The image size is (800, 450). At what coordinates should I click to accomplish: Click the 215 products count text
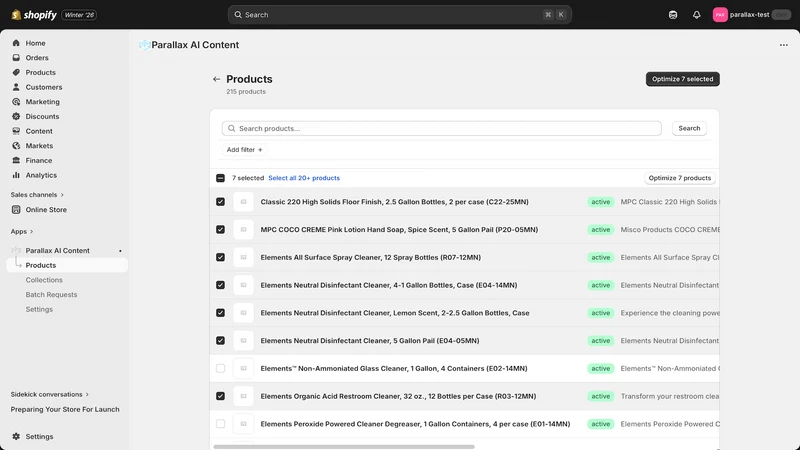click(246, 92)
